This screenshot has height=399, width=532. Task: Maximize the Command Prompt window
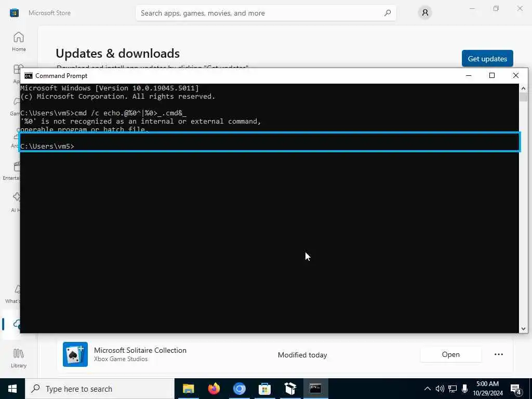pos(492,76)
